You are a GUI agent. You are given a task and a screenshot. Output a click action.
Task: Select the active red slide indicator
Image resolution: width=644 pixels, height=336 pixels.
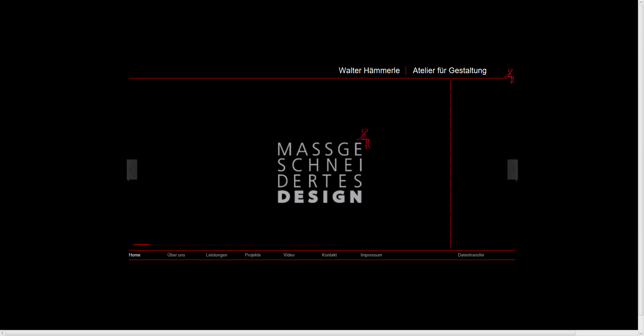point(141,244)
